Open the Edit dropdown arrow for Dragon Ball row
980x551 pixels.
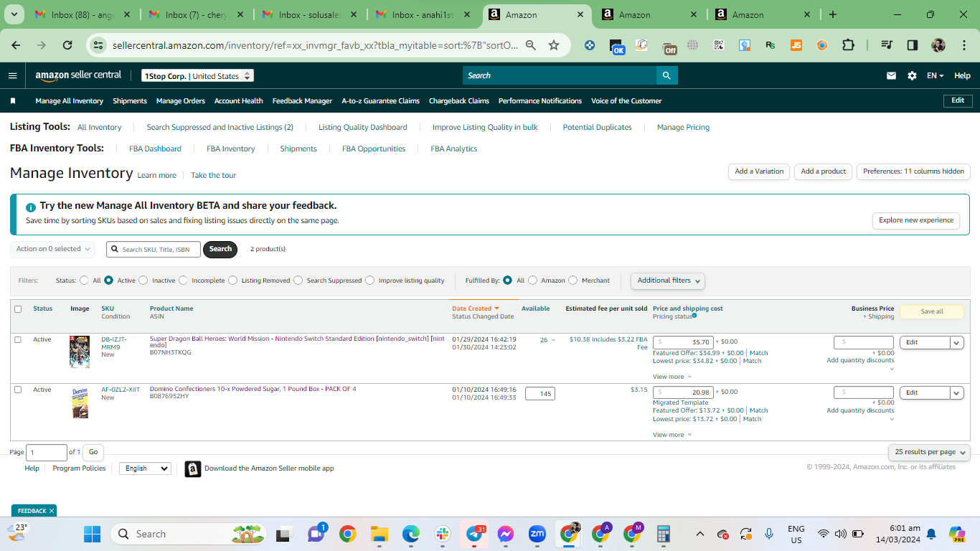(x=957, y=342)
